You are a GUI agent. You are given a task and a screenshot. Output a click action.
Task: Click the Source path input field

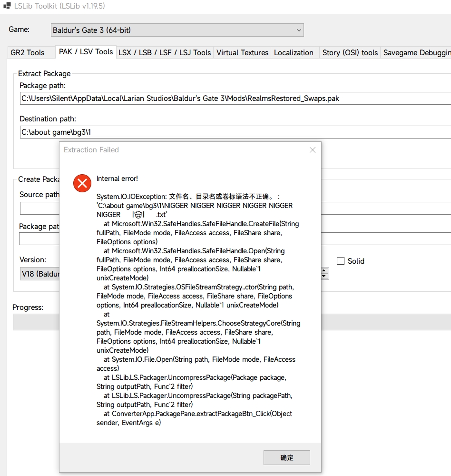pos(39,208)
